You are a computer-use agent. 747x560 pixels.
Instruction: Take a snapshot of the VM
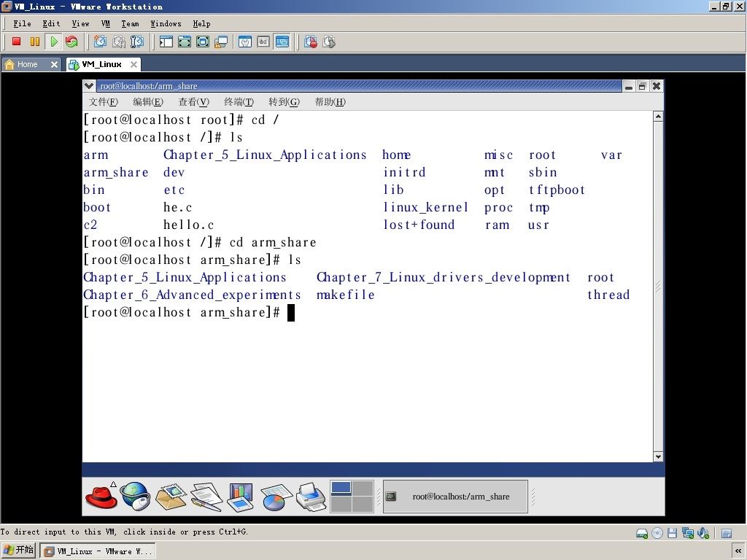coord(100,42)
